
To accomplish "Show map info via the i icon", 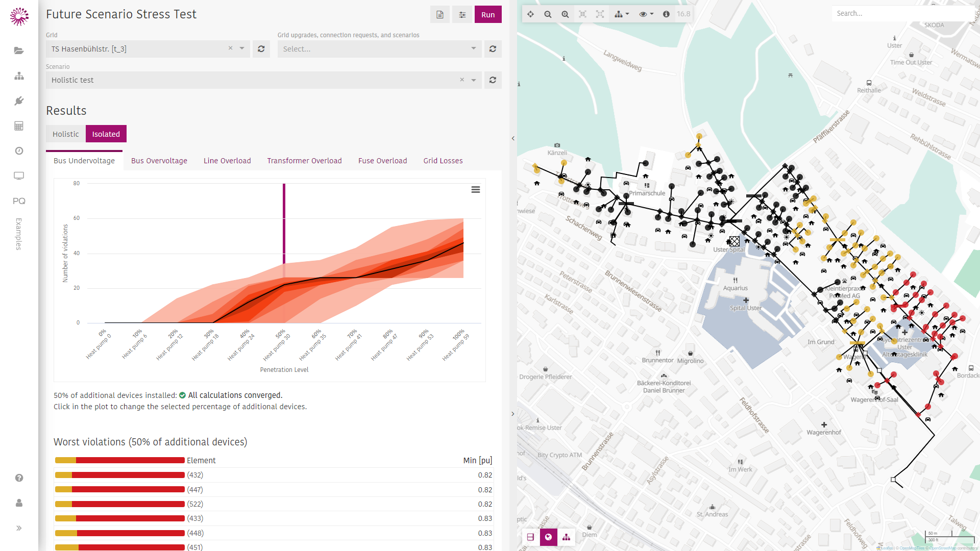I will pyautogui.click(x=666, y=14).
